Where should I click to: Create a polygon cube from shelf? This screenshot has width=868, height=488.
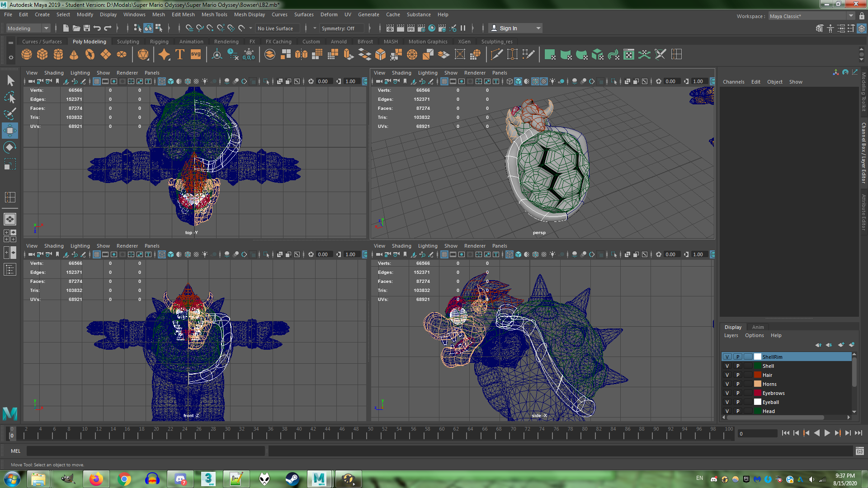(42, 55)
